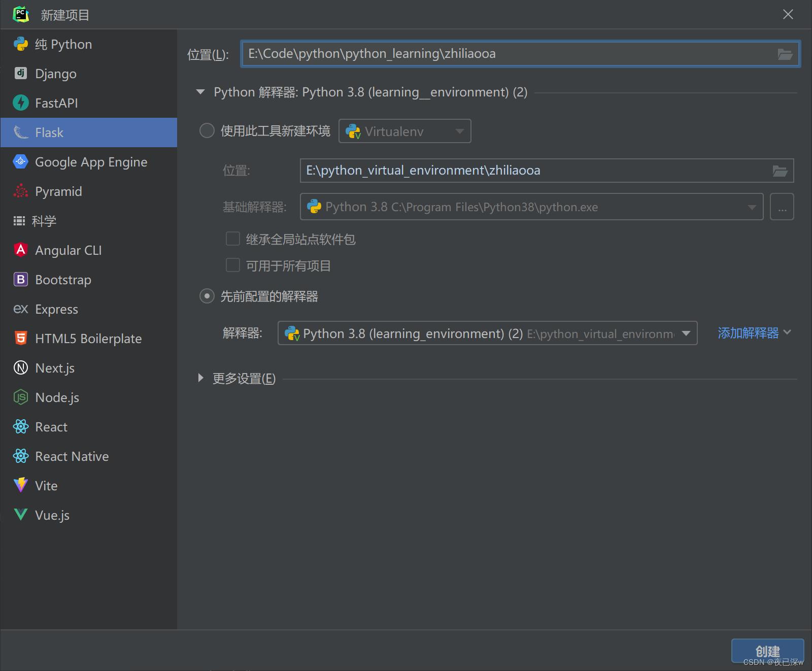
Task: Browse folder for virtual environment location
Action: tap(780, 171)
